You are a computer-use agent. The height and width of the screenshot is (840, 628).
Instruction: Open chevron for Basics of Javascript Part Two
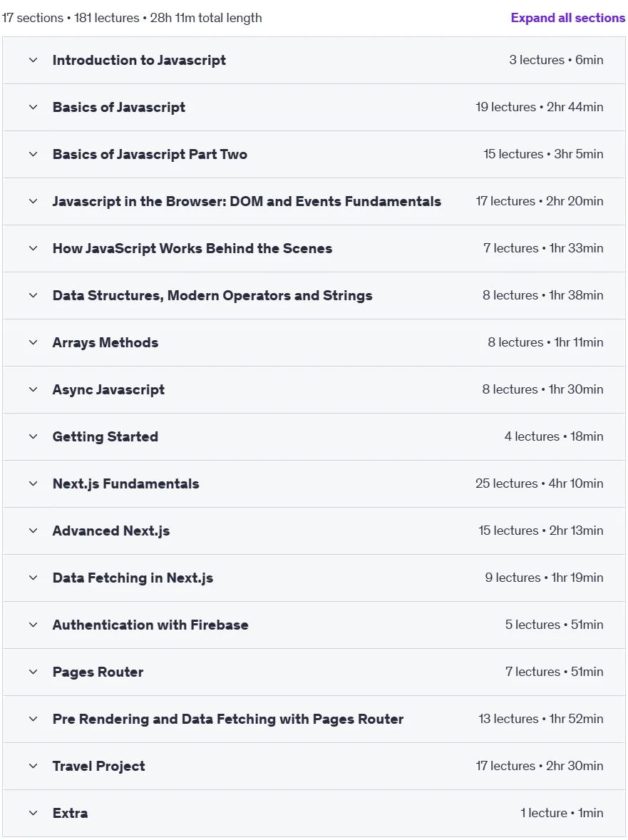pos(34,154)
